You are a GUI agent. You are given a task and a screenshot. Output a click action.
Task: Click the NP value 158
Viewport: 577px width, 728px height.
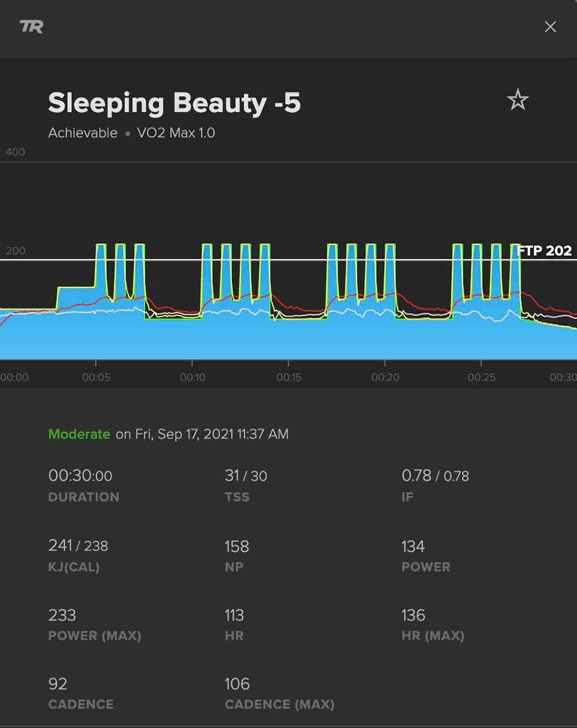coord(237,546)
